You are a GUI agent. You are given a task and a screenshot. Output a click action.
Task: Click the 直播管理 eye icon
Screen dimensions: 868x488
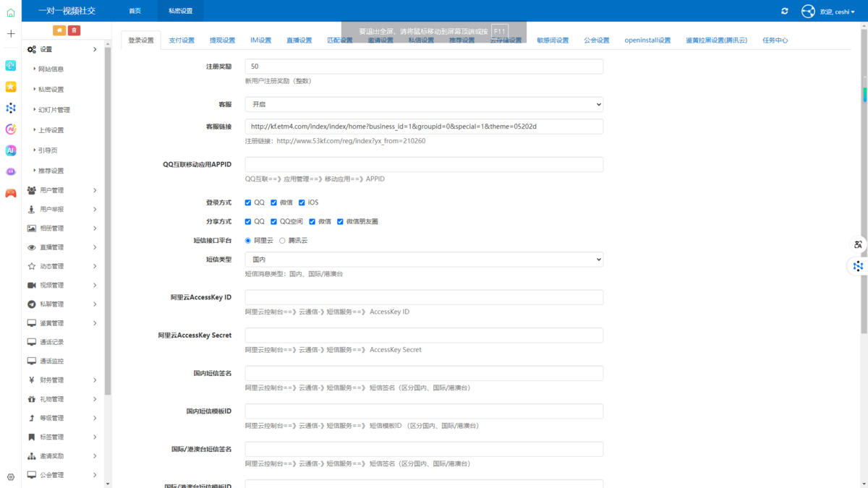32,247
